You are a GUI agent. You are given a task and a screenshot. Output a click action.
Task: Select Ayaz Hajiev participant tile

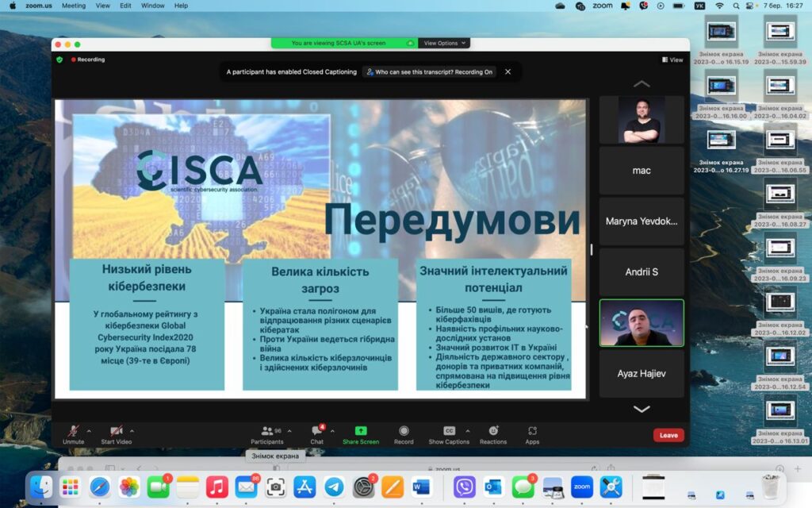[642, 374]
